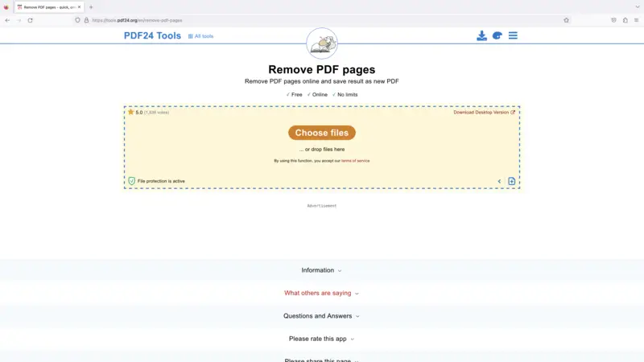This screenshot has height=362, width=644.
Task: Click the gold rating star icon
Action: pyautogui.click(x=131, y=112)
